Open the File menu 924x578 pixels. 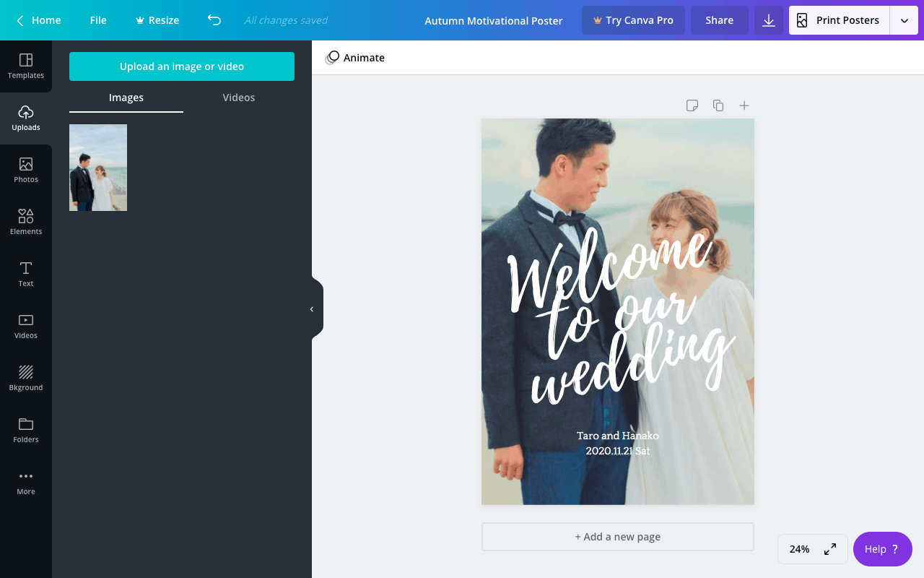click(x=98, y=20)
